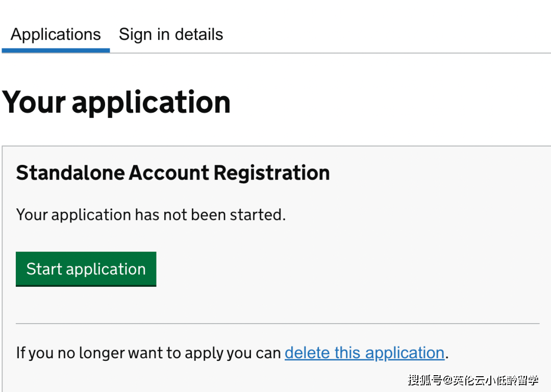
Task: Click the word 'Registration' in the card title
Action: click(x=271, y=173)
